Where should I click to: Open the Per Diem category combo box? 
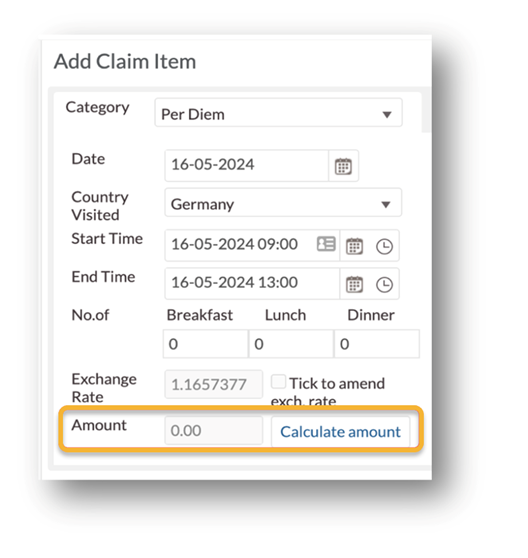(278, 113)
